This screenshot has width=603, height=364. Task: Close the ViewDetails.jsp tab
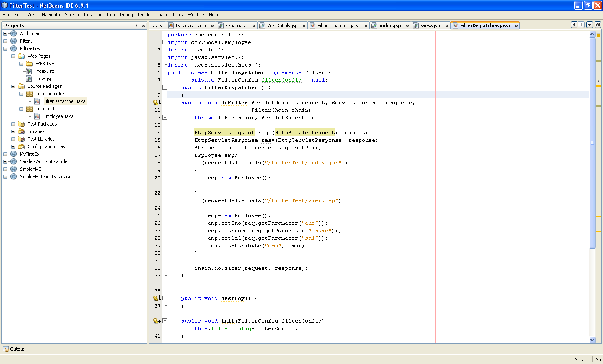[x=304, y=26]
